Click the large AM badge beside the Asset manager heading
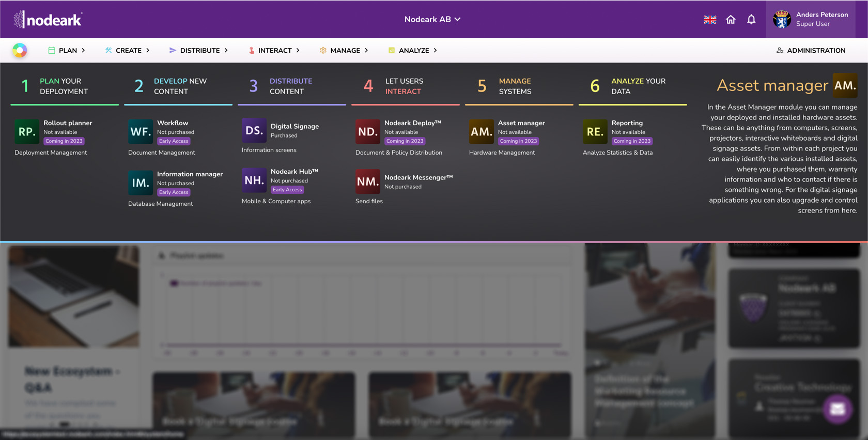 [845, 85]
